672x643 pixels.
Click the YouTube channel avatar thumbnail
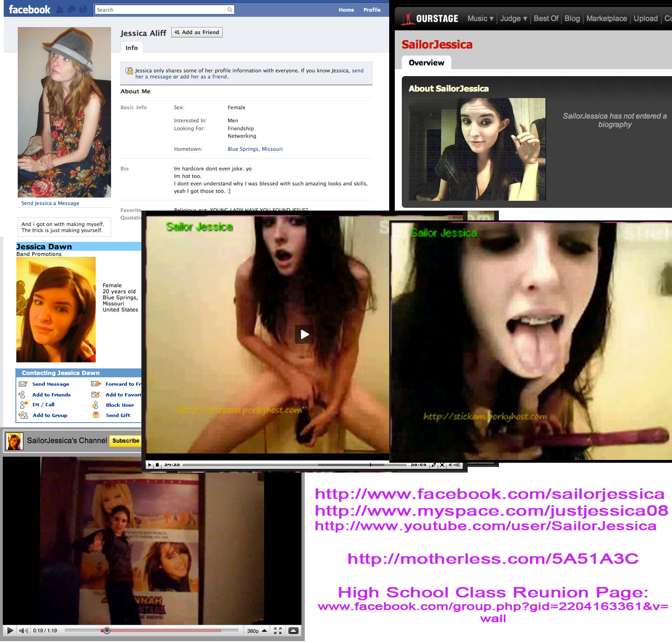[x=14, y=441]
